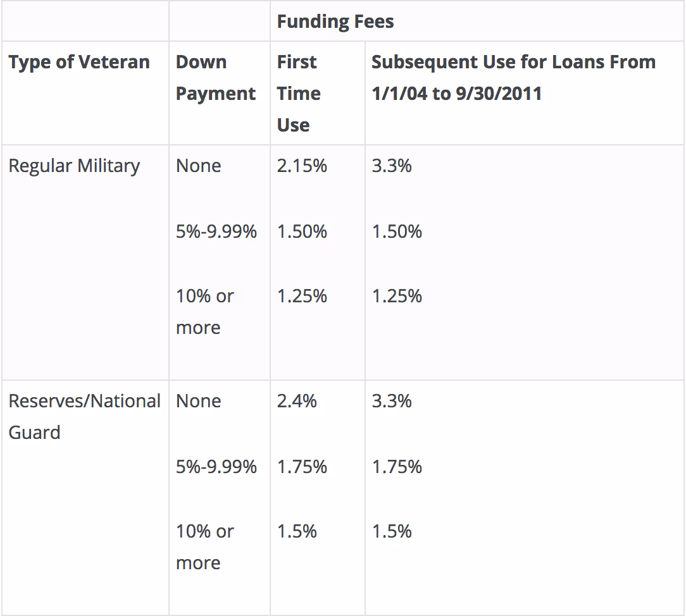Click the Down Payment column header
Viewport: 686px width, 616px height.
click(215, 78)
